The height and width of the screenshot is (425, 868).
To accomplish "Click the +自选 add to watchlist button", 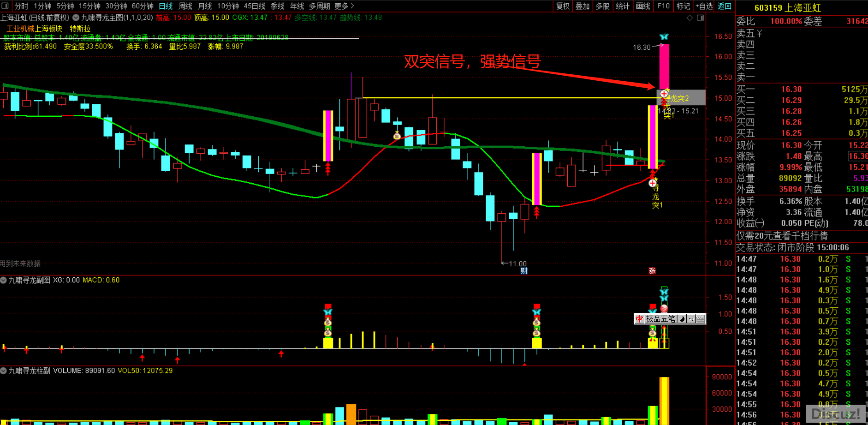I will pos(704,6).
